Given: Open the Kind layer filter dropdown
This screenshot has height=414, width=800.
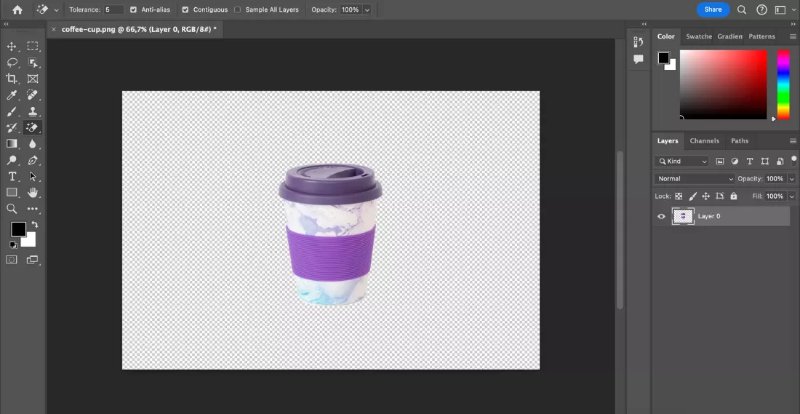Looking at the screenshot, I should (x=683, y=161).
